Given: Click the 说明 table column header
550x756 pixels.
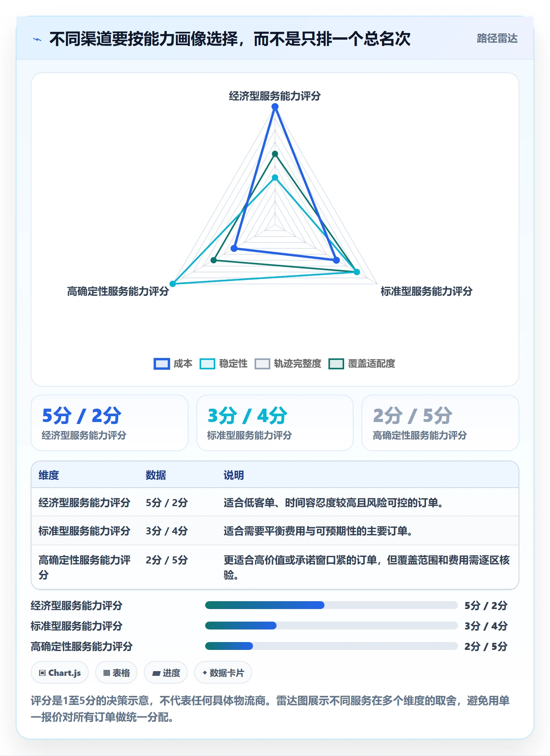Looking at the screenshot, I should 234,475.
